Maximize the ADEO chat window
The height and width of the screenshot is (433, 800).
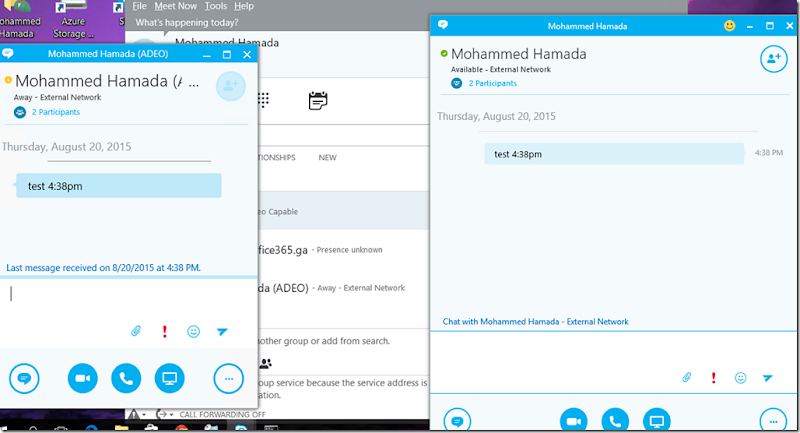[227, 55]
